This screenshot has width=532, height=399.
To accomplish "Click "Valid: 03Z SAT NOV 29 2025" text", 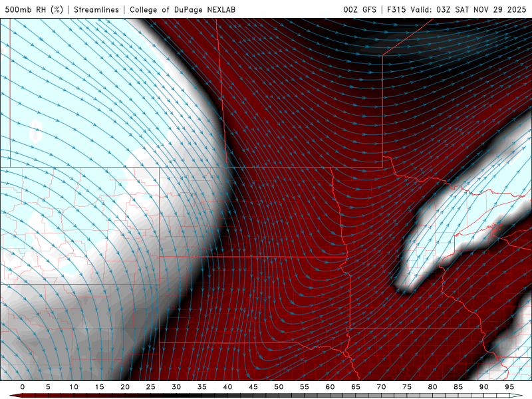I will (468, 9).
